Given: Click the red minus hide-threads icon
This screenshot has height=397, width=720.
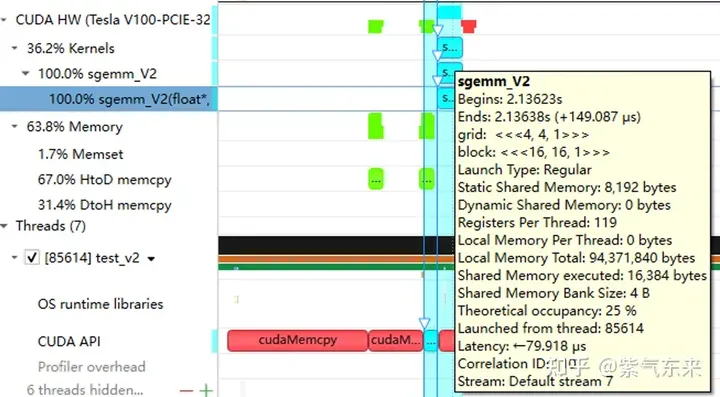Looking at the screenshot, I should coord(186,391).
